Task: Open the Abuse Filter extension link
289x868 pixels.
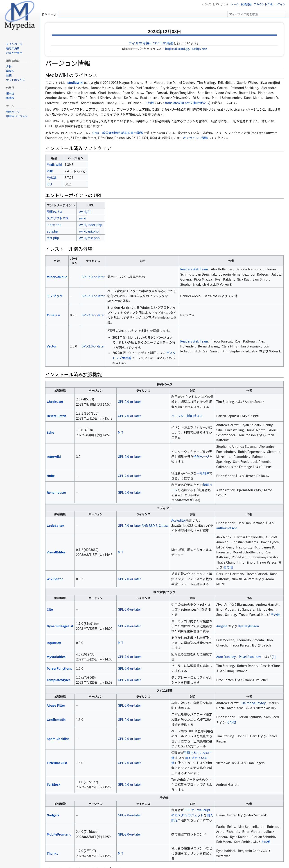Action: 56,706
